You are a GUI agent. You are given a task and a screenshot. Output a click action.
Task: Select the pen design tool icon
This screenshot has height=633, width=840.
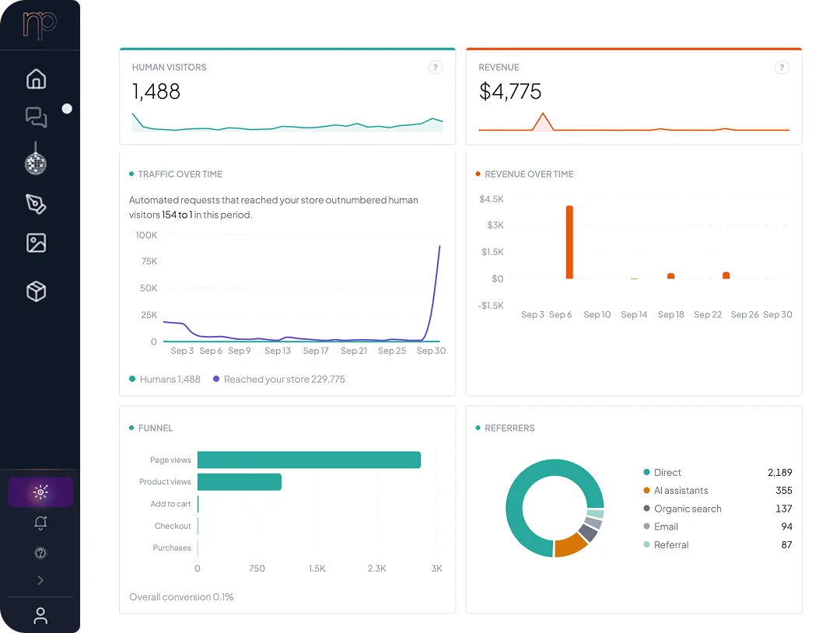point(36,204)
